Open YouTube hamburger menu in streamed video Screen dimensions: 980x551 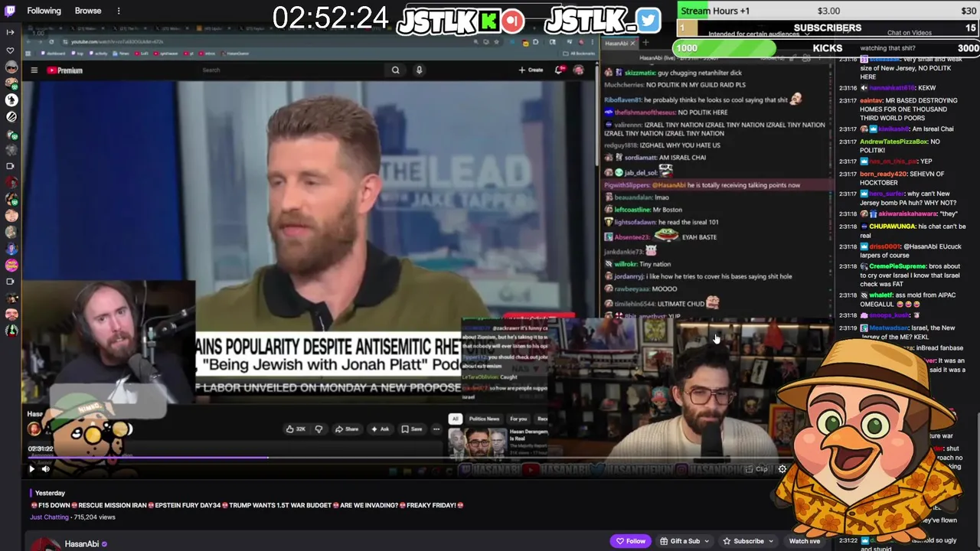[34, 70]
